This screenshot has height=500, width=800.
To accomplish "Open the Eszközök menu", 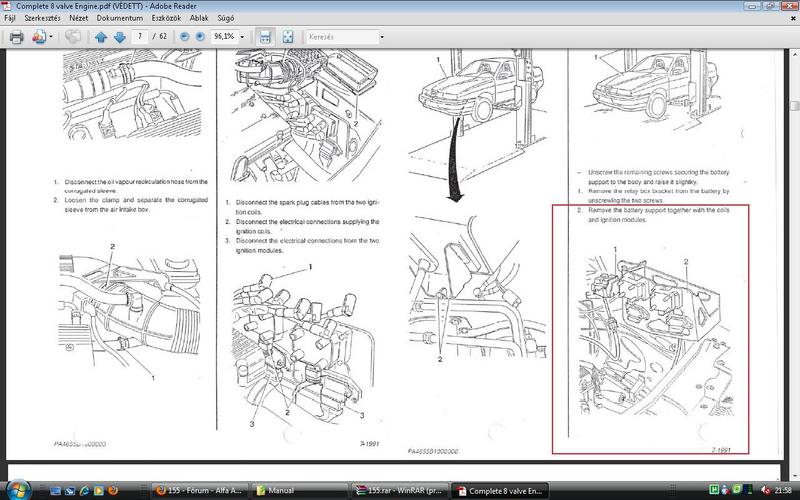I will coord(166,18).
